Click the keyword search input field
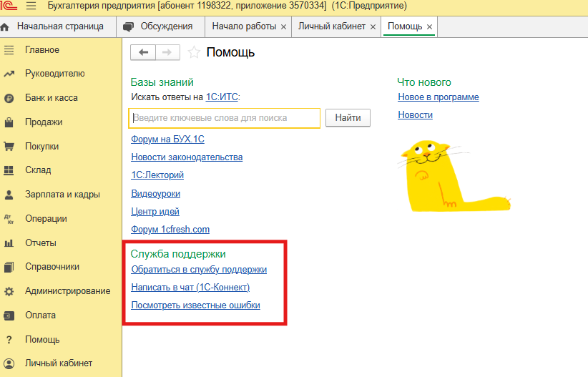Screen dimensions: 588x377 (x=225, y=118)
